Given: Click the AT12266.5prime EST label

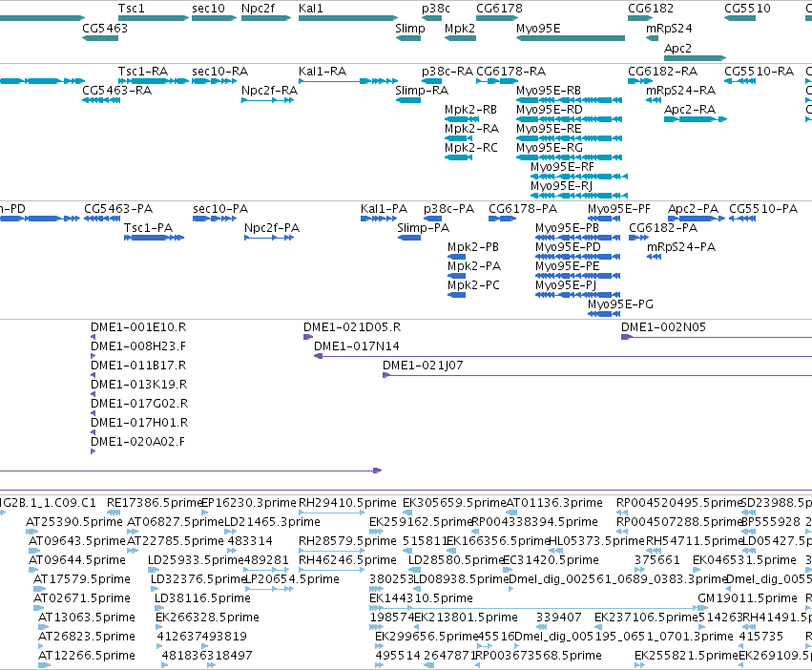Looking at the screenshot, I should pyautogui.click(x=87, y=656).
